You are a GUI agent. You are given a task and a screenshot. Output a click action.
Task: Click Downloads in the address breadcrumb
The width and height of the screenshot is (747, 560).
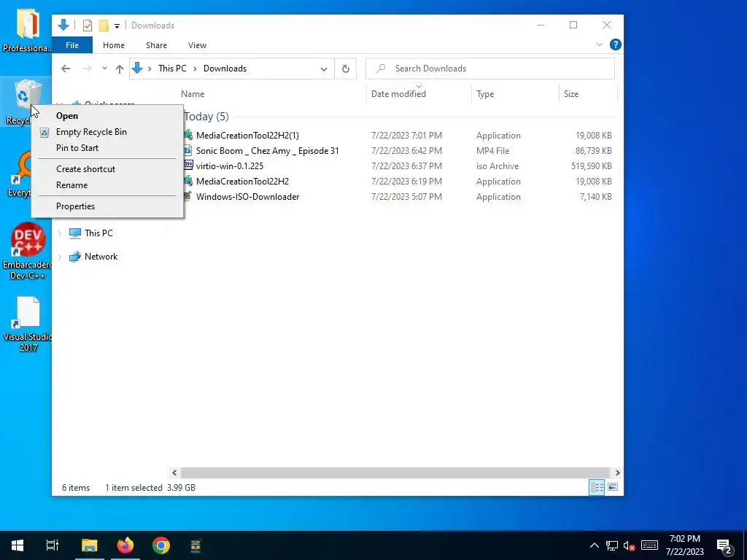[x=225, y=69]
